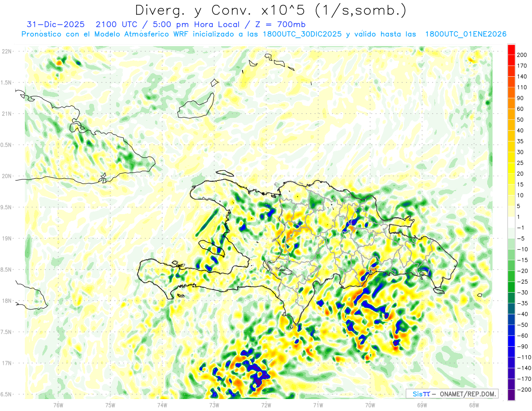Click the "140" value on the color scale
Image resolution: width=532 pixels, height=411 pixels.
tap(522, 77)
